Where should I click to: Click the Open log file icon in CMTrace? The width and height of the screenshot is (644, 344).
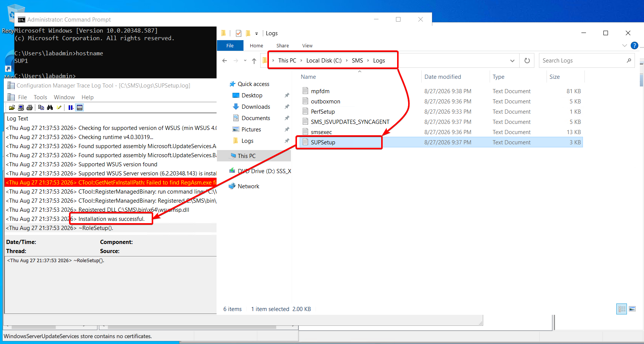click(x=12, y=108)
